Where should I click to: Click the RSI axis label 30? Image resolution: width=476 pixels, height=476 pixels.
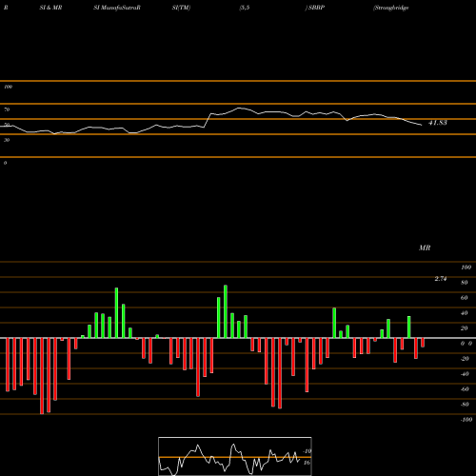7,140
